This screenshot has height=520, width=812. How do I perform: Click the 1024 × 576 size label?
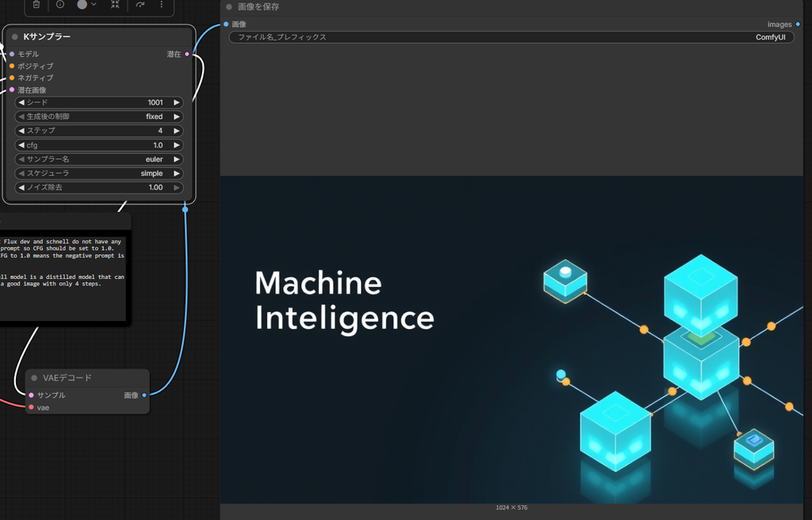pos(511,507)
